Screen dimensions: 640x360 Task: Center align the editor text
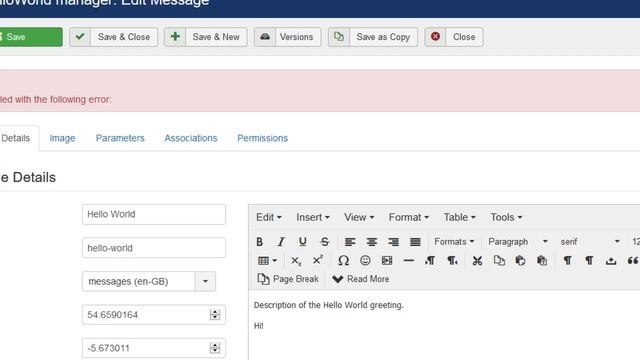[x=371, y=242]
